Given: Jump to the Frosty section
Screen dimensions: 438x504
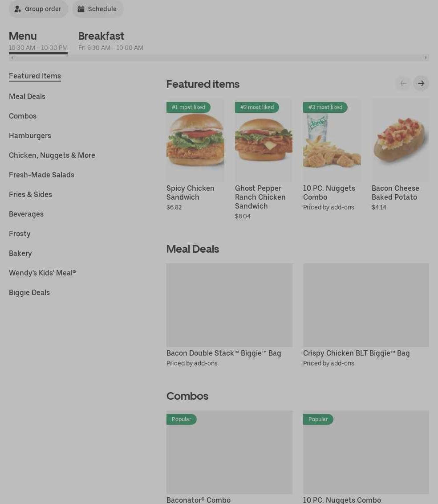Looking at the screenshot, I should (20, 234).
